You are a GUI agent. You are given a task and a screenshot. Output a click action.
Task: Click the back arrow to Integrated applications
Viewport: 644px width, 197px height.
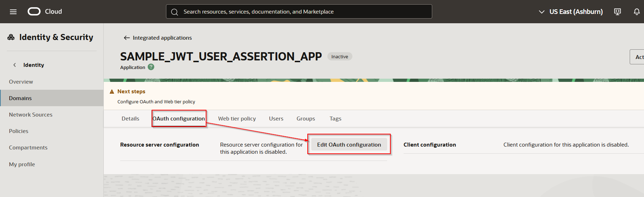click(127, 38)
